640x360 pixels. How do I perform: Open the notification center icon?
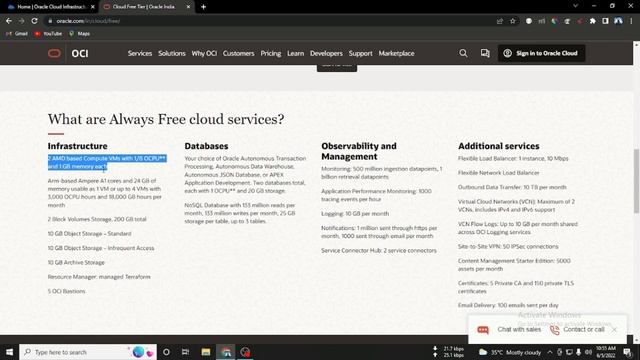click(x=627, y=352)
